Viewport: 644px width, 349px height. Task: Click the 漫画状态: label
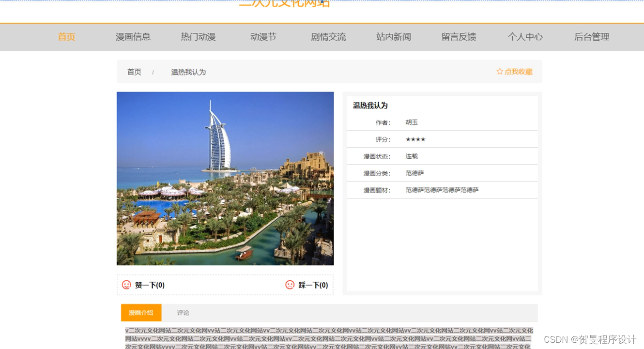pyautogui.click(x=377, y=157)
